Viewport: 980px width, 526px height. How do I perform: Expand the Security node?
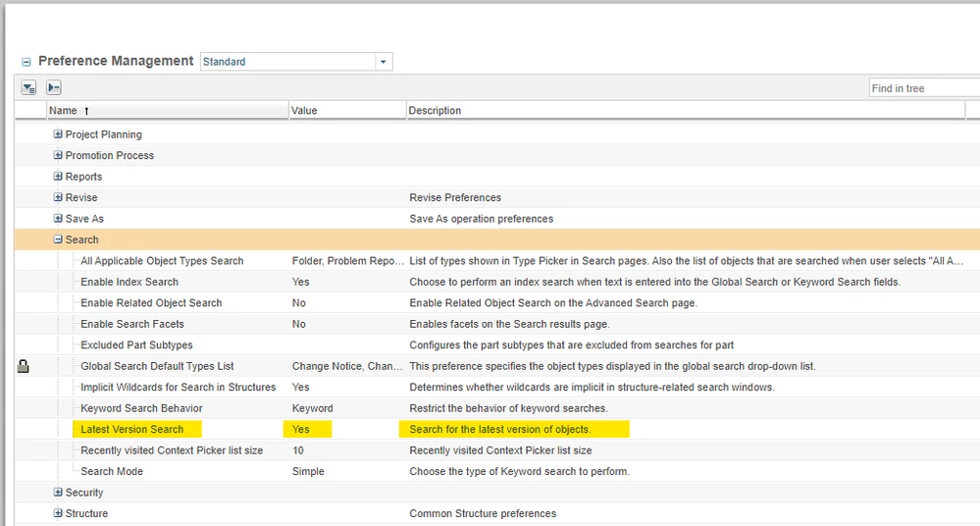[x=58, y=493]
